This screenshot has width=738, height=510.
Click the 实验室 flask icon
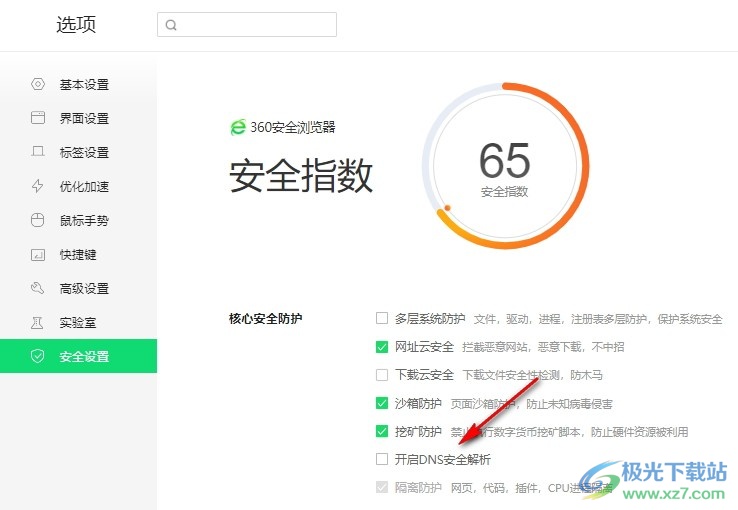(x=37, y=322)
